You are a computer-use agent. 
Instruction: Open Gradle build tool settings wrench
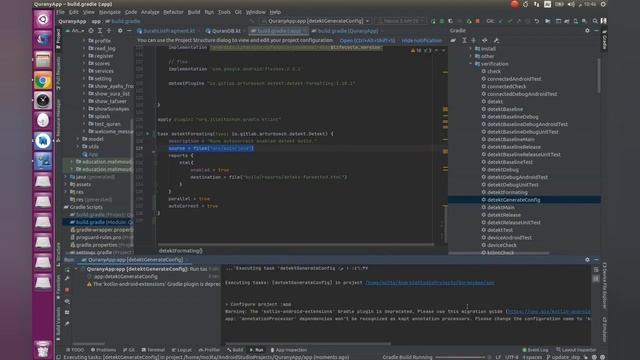[496, 40]
